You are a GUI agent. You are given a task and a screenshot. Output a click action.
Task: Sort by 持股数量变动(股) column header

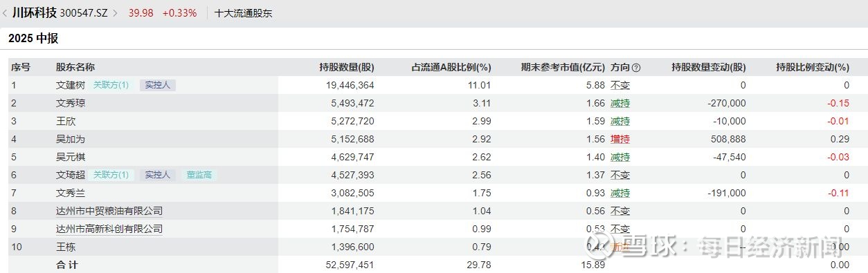(x=709, y=68)
